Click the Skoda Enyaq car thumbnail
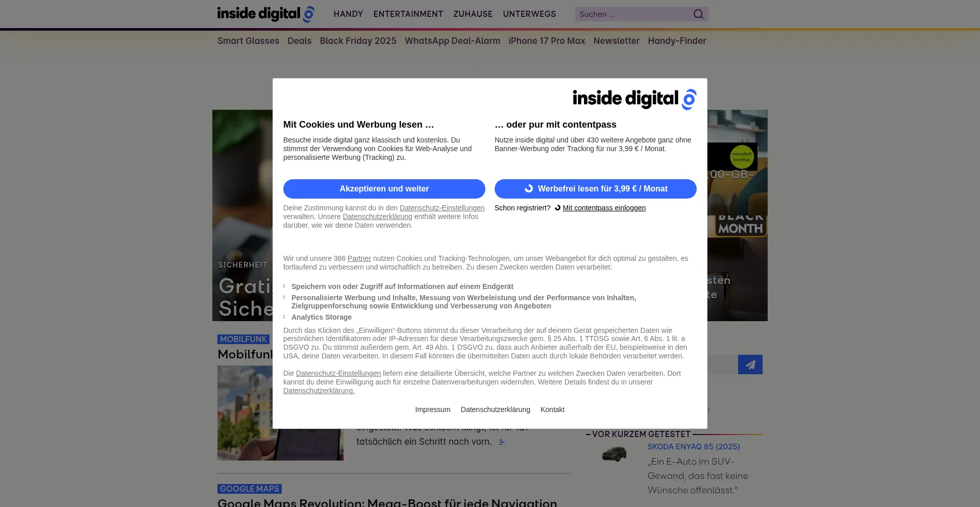Viewport: 980px width, 507px height. point(614,454)
